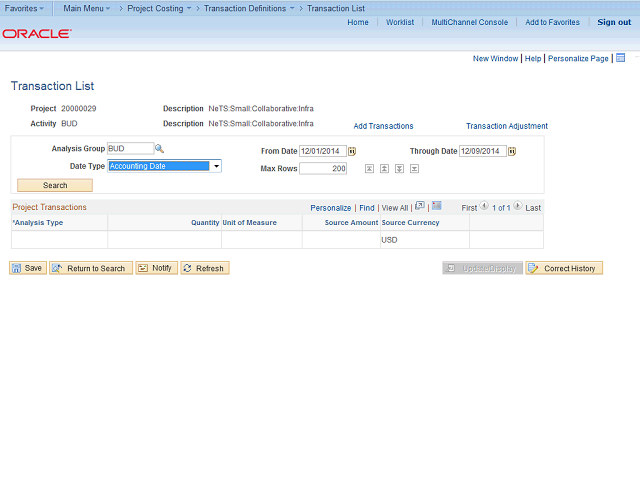Image resolution: width=640 pixels, height=480 pixels.
Task: Open the Favorites dropdown menu
Action: pyautogui.click(x=24, y=8)
